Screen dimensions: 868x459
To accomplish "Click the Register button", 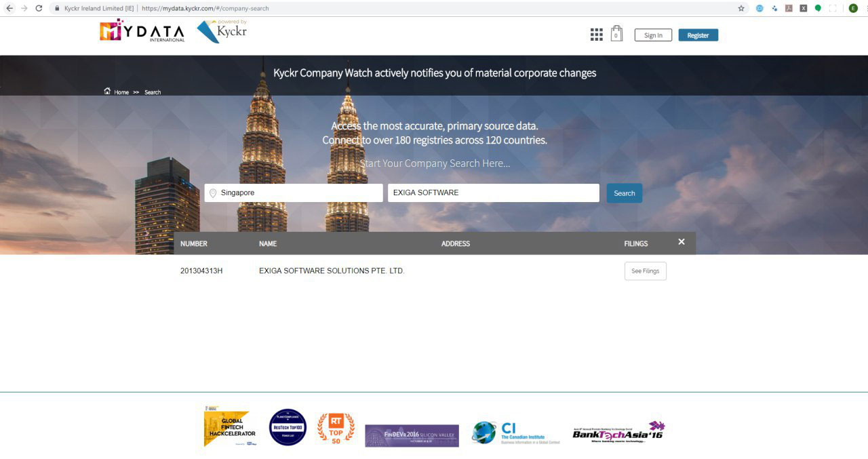I will click(698, 35).
